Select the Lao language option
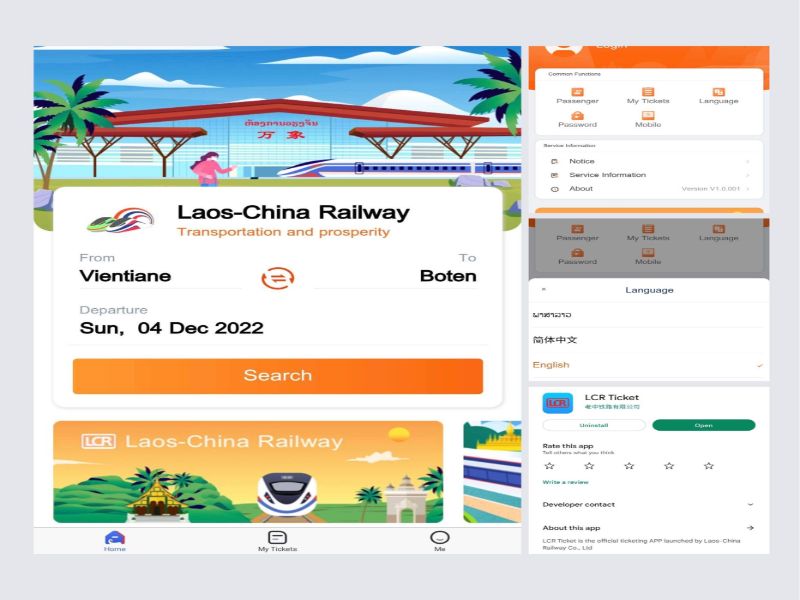This screenshot has width=800, height=600. point(648,315)
